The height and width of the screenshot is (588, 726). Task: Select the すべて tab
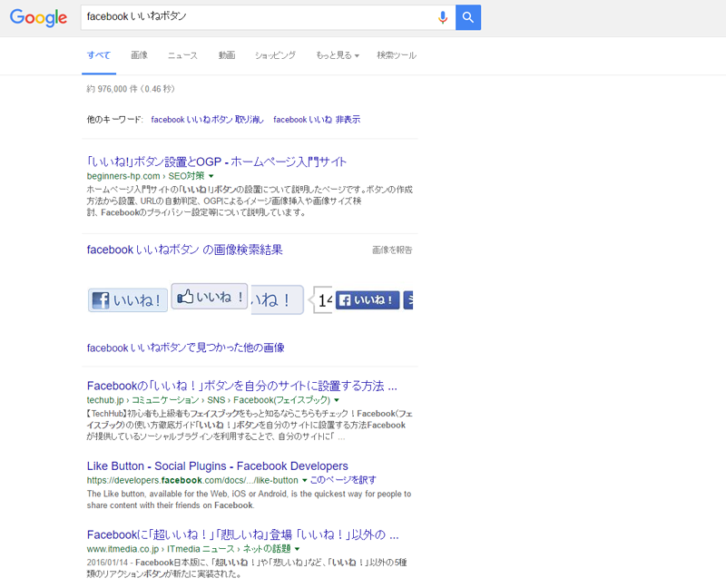(99, 55)
